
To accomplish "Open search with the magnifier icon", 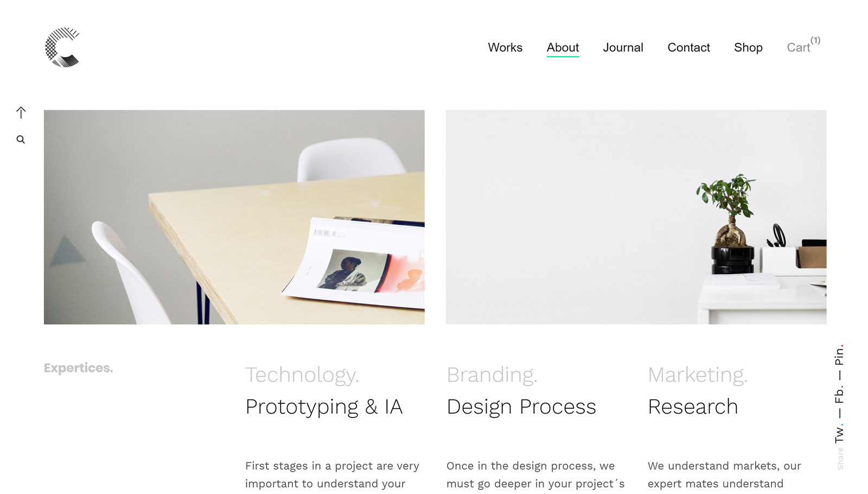I will (x=21, y=140).
